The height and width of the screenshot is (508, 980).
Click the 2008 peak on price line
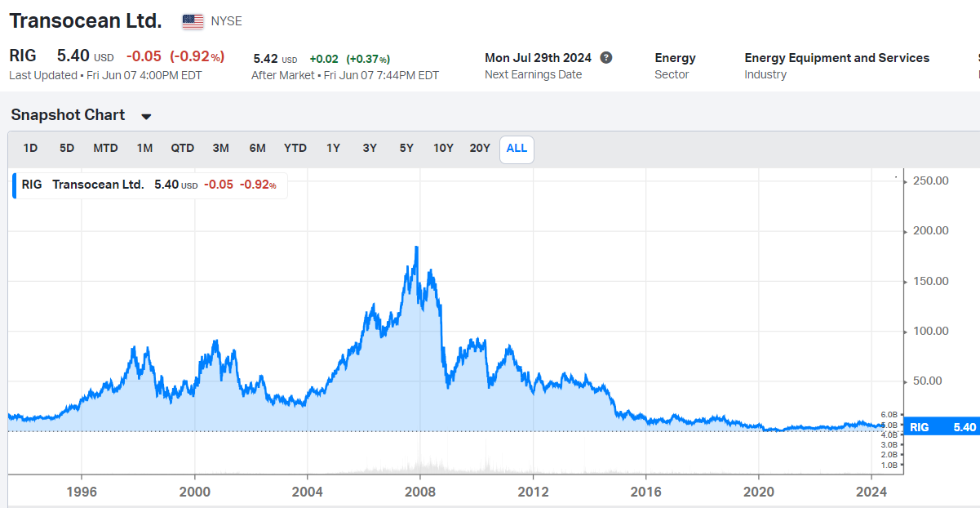[x=417, y=248]
